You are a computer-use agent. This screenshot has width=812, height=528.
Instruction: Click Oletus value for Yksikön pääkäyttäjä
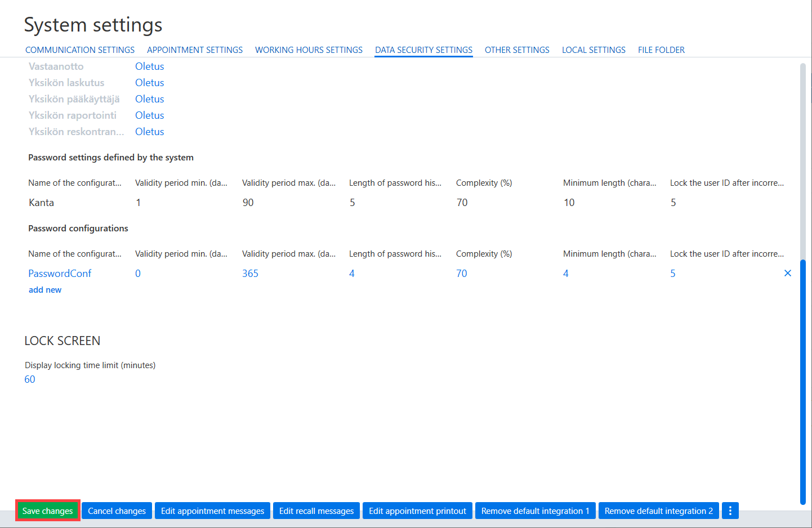point(150,99)
